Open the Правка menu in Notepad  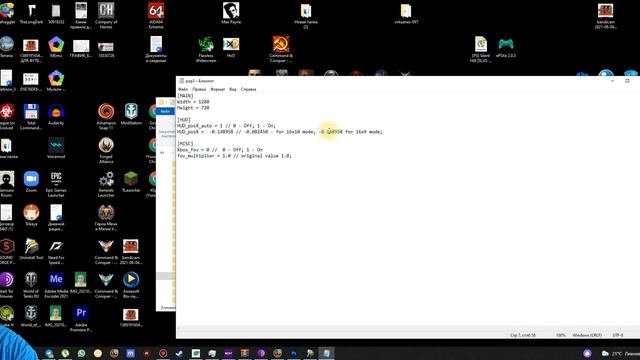point(199,89)
